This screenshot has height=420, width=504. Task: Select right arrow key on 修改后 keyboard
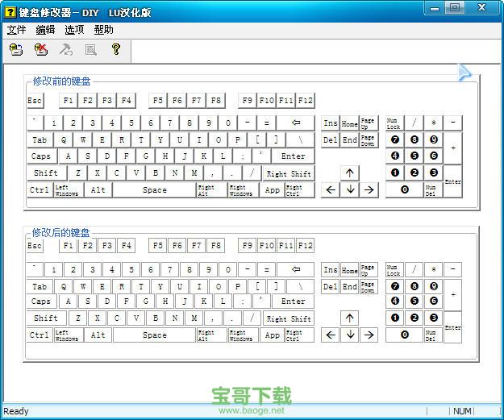pos(369,335)
